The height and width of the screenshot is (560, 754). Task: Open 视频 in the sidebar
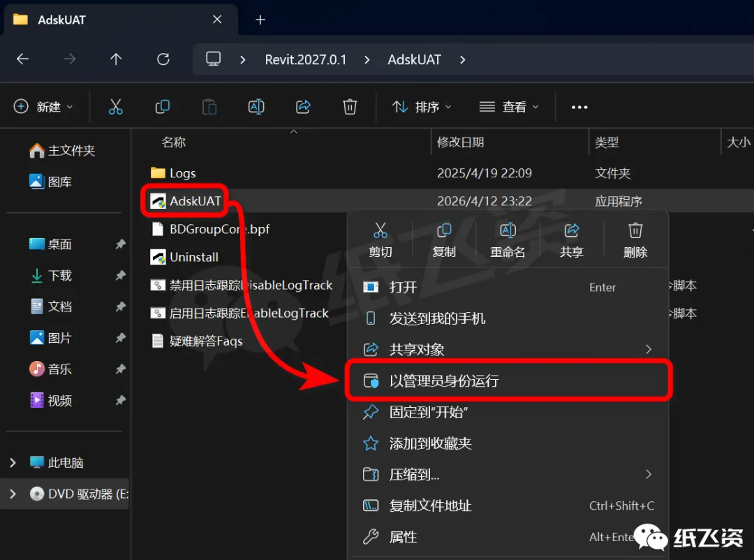(x=50, y=400)
